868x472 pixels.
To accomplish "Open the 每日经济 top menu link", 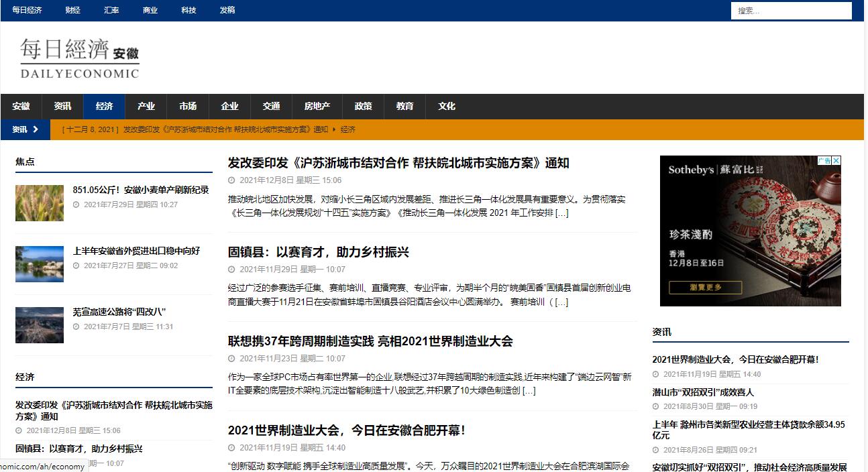I will [x=27, y=10].
